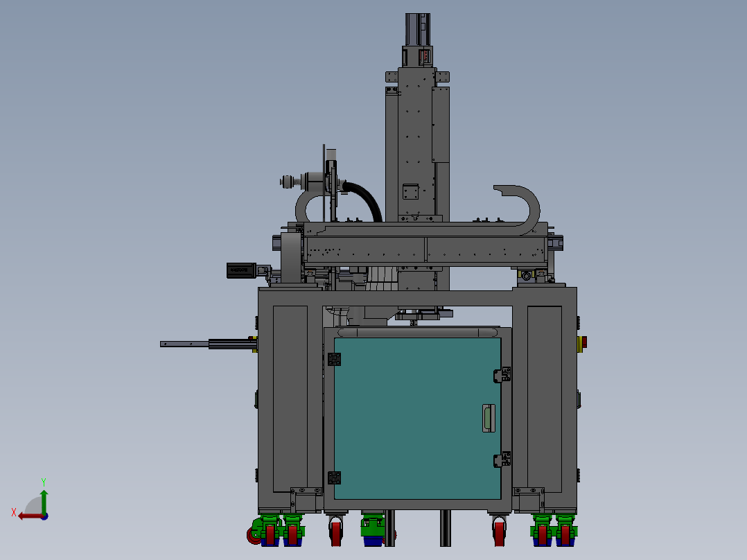Select the black motor on the left side
Screen dimensions: 747x560
pos(241,270)
